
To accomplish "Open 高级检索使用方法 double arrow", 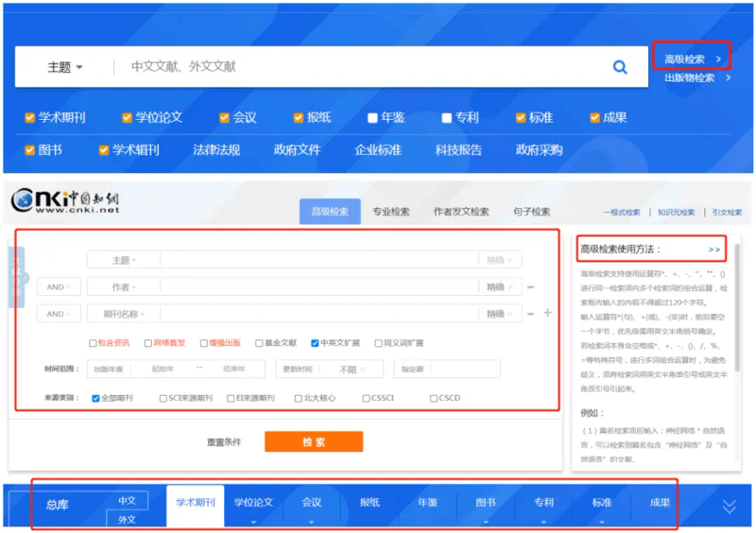I will tap(714, 249).
